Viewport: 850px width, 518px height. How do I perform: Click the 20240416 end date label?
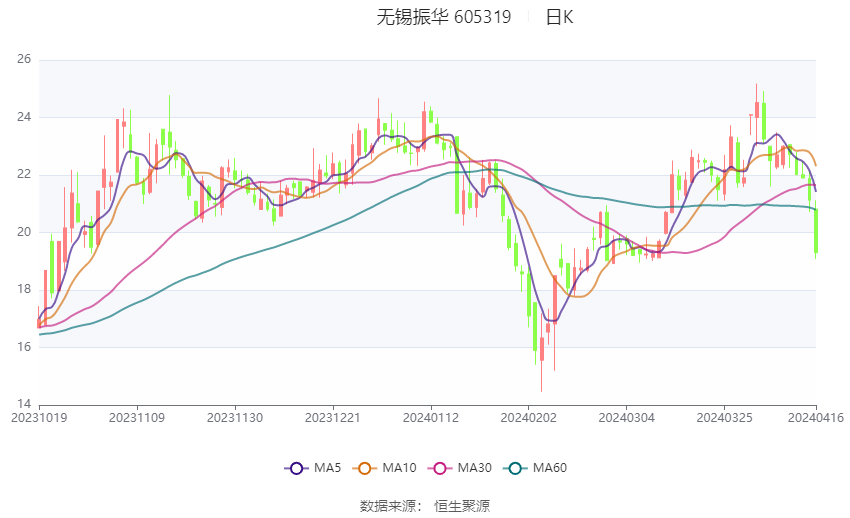pyautogui.click(x=816, y=417)
